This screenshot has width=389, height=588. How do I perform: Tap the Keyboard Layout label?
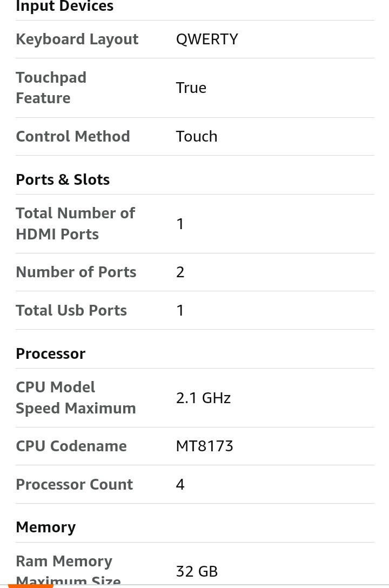click(x=77, y=39)
